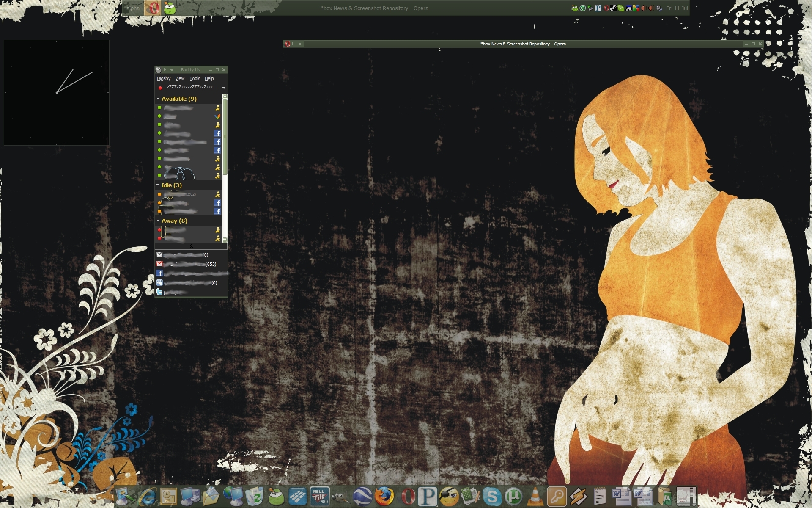The image size is (812, 508).
Task: Open the Twitter account in Digsby
Action: [x=191, y=292]
